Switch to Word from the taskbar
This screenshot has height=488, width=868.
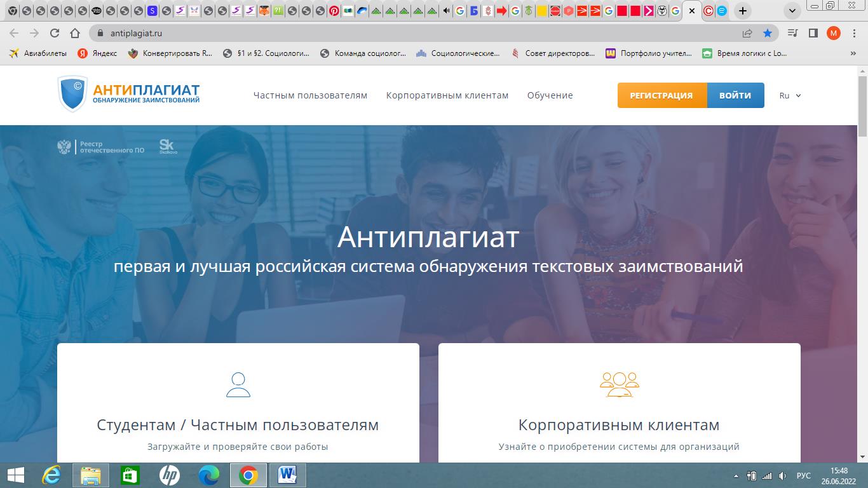click(288, 475)
